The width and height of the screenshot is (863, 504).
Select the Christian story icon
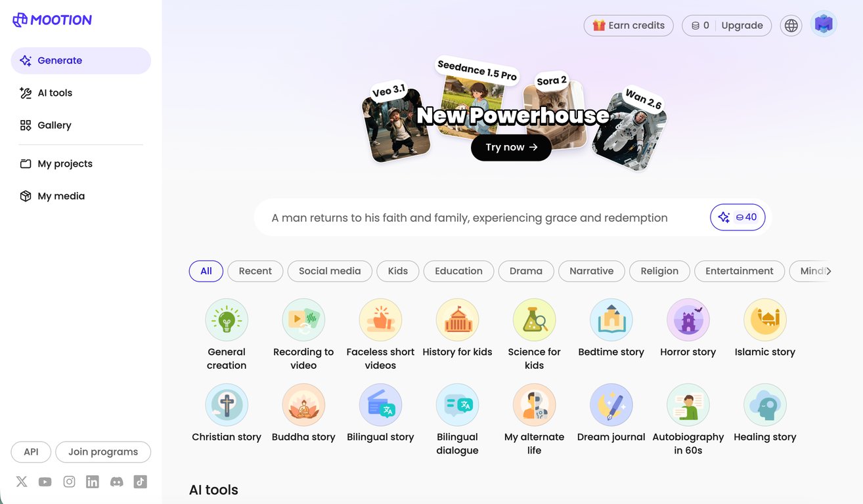pyautogui.click(x=227, y=406)
